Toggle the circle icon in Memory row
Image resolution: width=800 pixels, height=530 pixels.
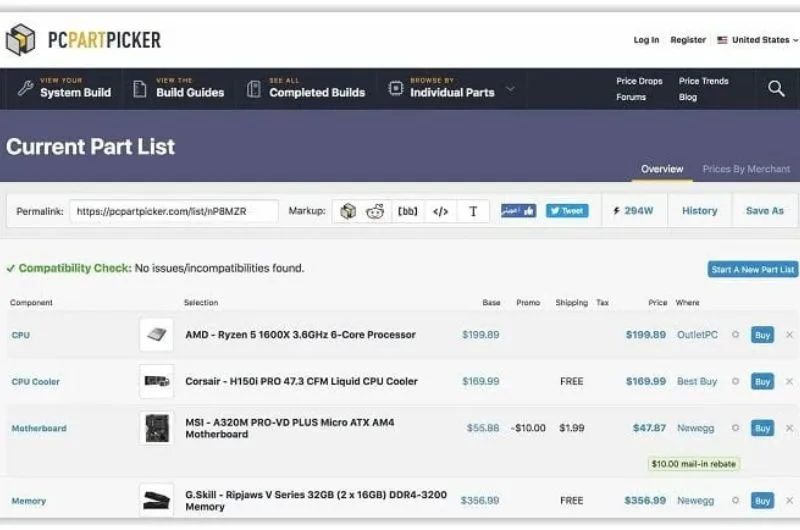(x=735, y=500)
